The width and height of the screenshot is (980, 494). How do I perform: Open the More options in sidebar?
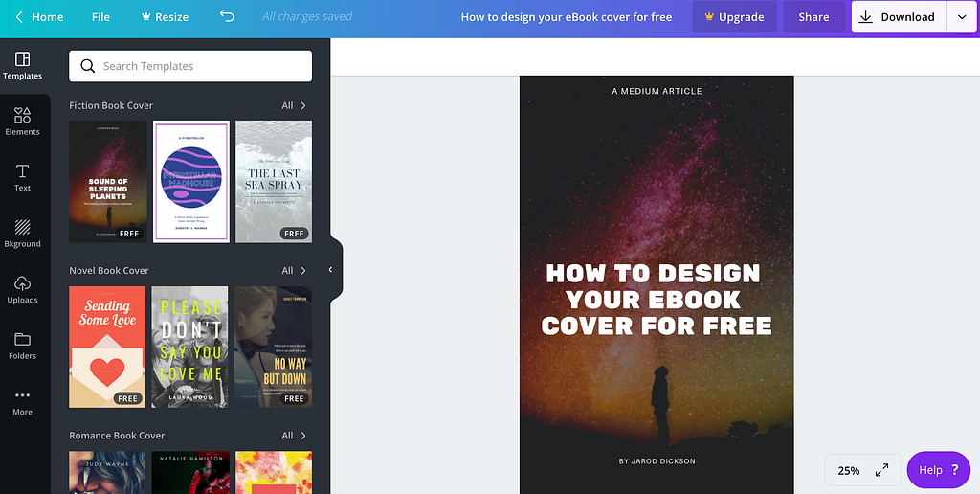pyautogui.click(x=23, y=402)
